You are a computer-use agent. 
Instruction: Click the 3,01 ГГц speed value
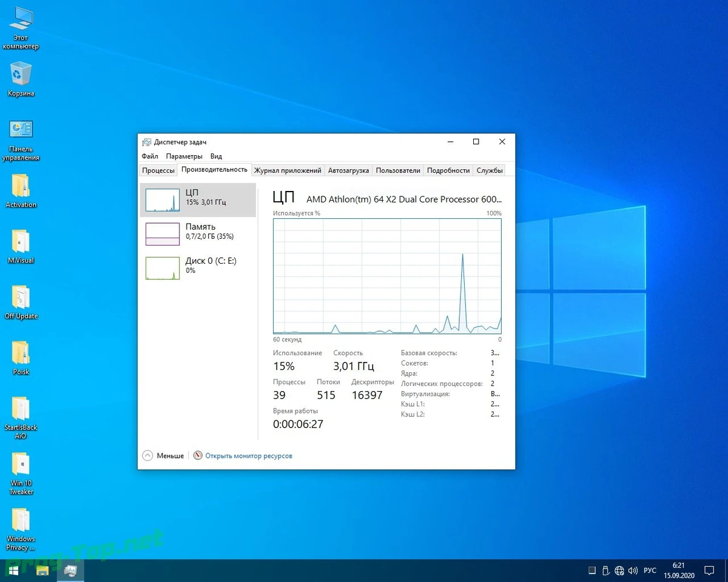(354, 366)
